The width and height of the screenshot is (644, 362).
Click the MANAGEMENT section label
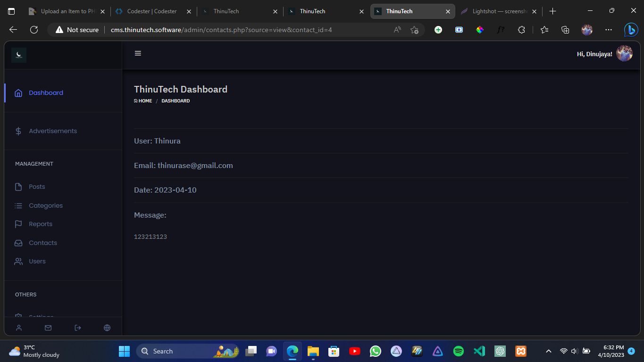(x=34, y=164)
